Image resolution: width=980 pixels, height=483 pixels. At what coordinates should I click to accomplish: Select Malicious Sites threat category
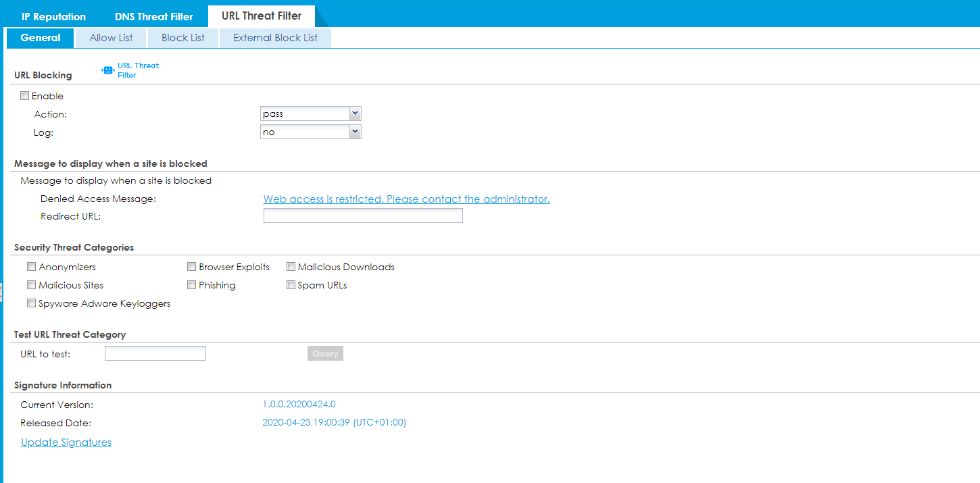[x=31, y=284]
